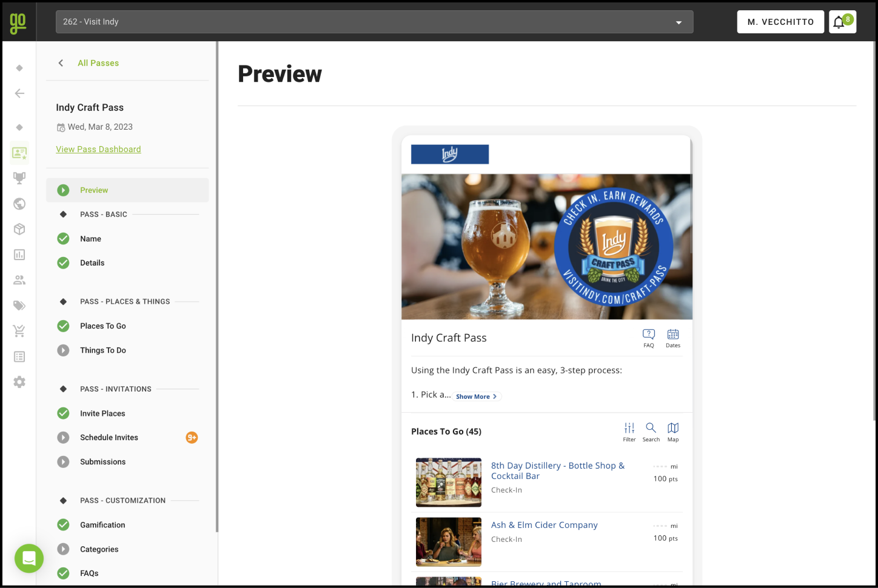Click the FAQ icon in pass preview
This screenshot has height=588, width=878.
pos(649,338)
